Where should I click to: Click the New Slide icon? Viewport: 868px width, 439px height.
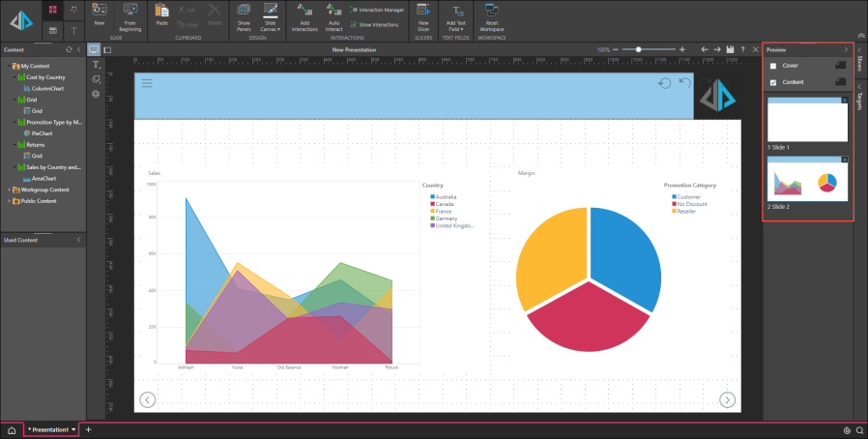point(99,12)
